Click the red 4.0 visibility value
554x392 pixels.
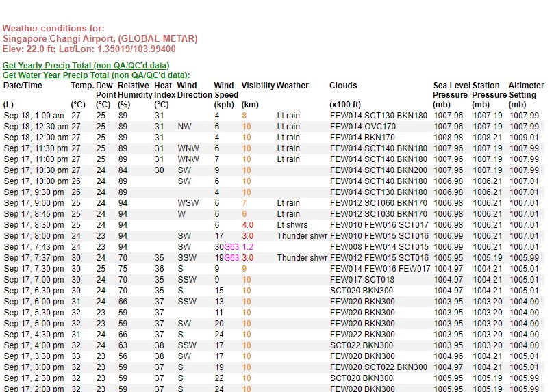248,225
